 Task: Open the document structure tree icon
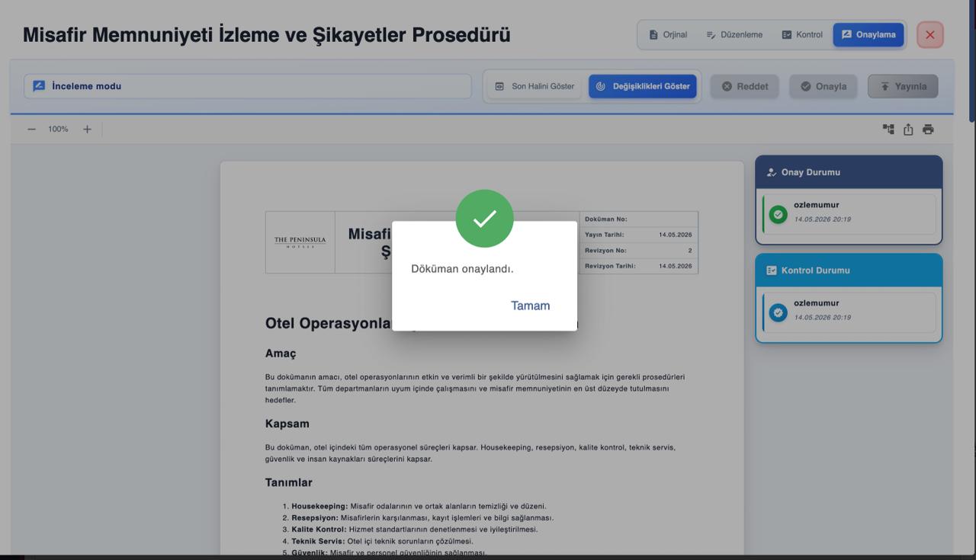pyautogui.click(x=888, y=130)
